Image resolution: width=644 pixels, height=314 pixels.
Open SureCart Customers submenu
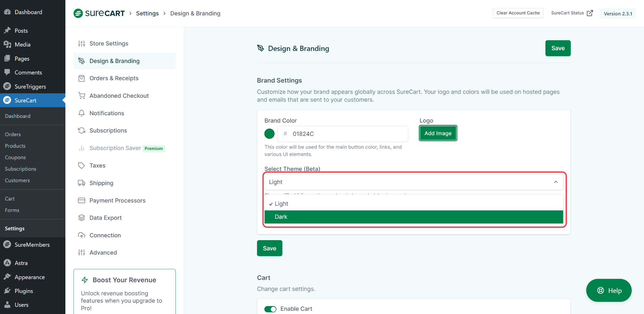click(x=17, y=180)
